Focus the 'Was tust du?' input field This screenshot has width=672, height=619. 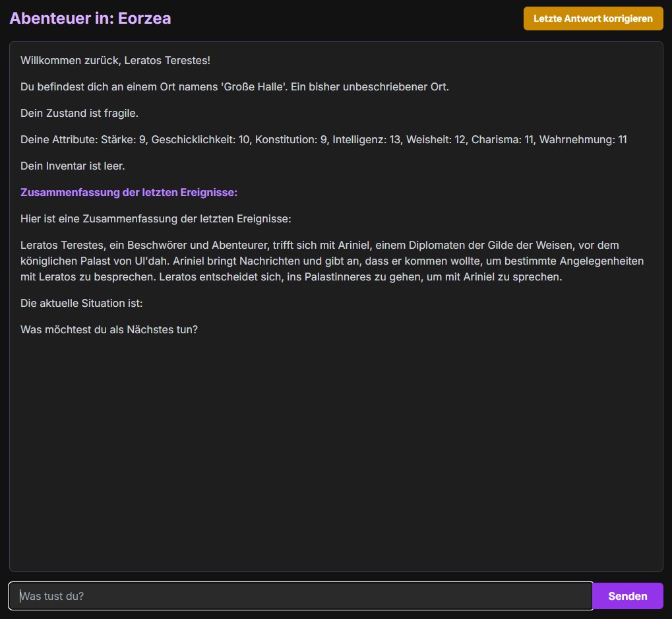(301, 596)
